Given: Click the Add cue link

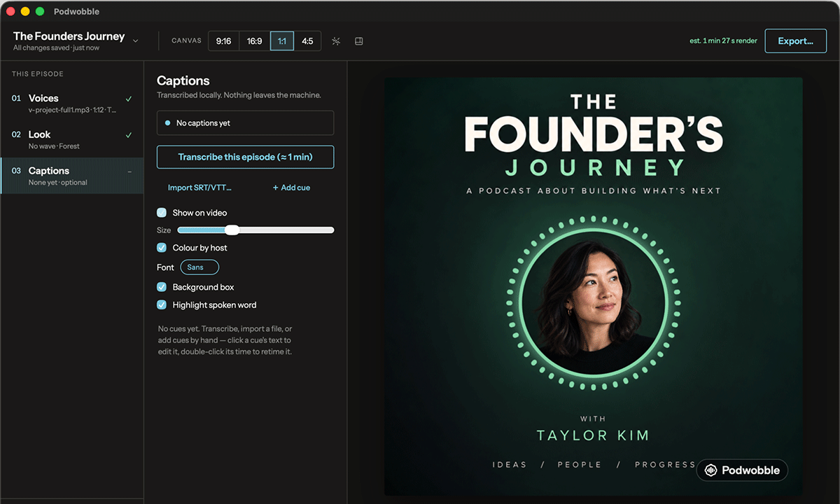Looking at the screenshot, I should 291,188.
